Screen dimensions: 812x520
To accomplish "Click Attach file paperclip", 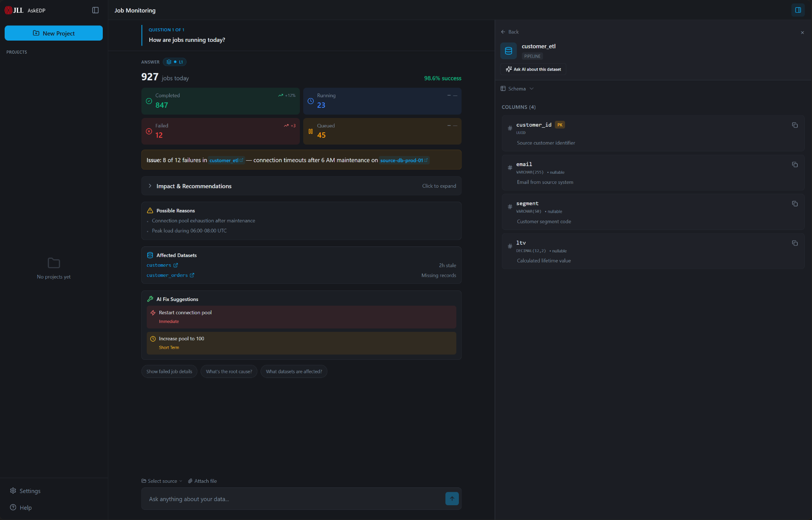I will (x=203, y=481).
